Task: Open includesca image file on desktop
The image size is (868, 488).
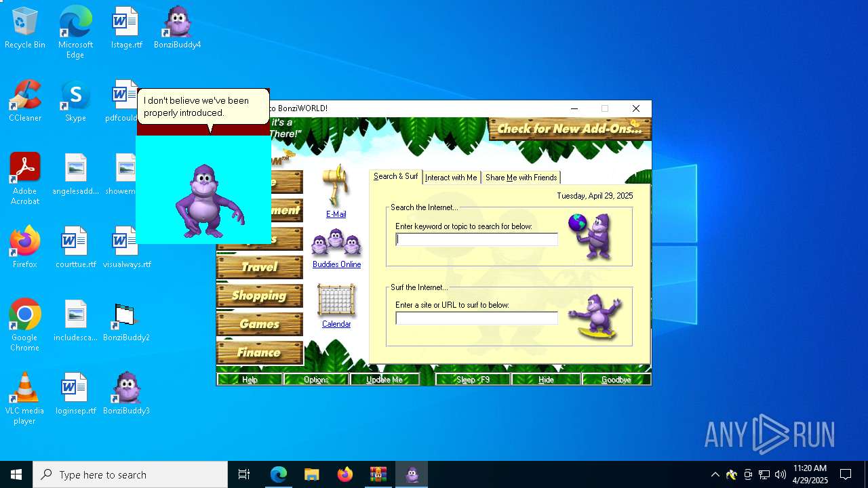Action: [x=75, y=321]
